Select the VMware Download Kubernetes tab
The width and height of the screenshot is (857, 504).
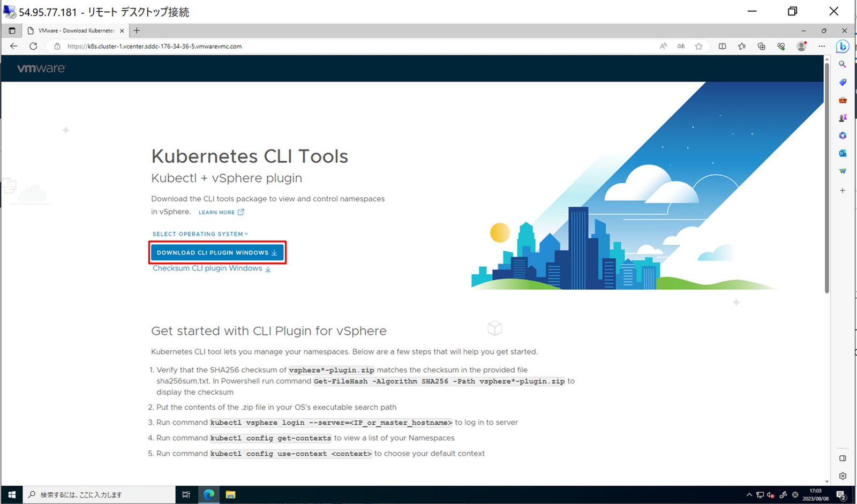(x=76, y=31)
